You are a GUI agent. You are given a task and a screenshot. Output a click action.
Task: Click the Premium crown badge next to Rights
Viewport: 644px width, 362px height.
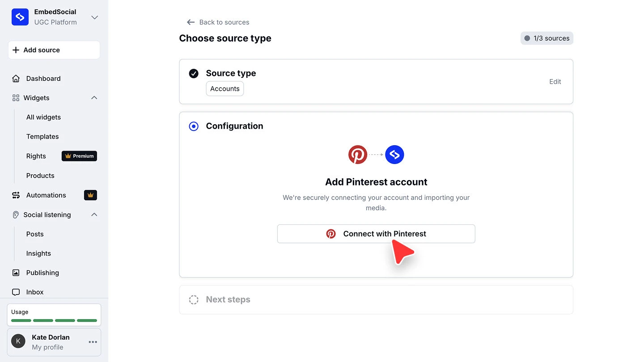click(79, 156)
